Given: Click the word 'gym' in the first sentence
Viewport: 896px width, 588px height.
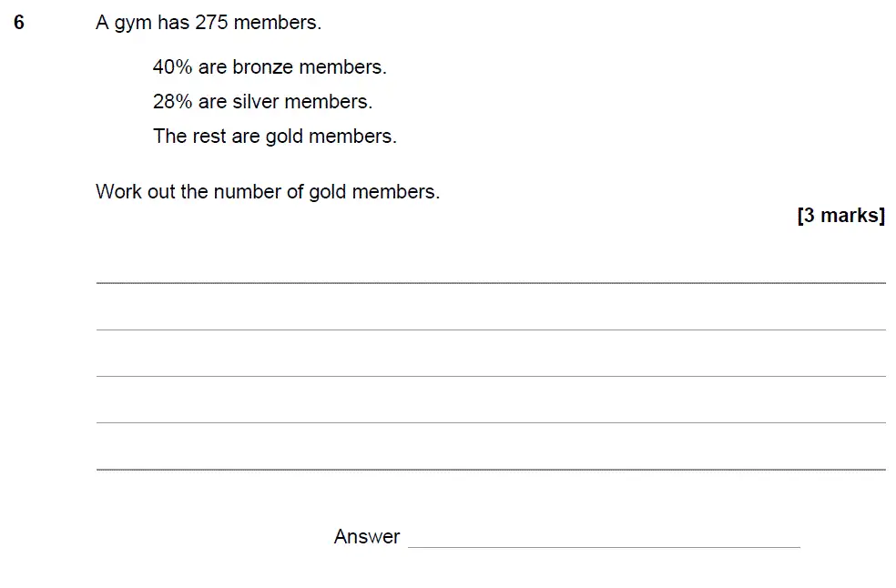Looking at the screenshot, I should point(132,24).
